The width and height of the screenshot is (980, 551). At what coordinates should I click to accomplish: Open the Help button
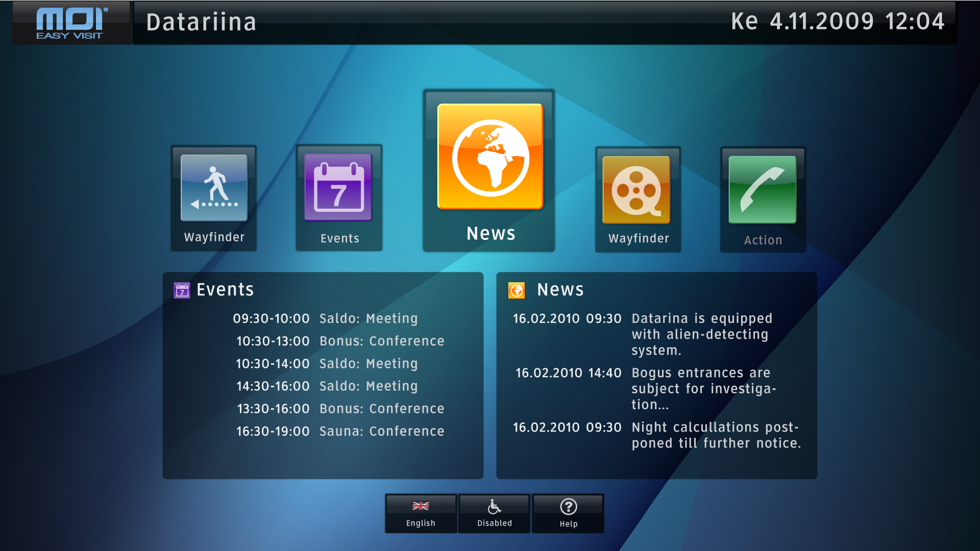pos(568,513)
